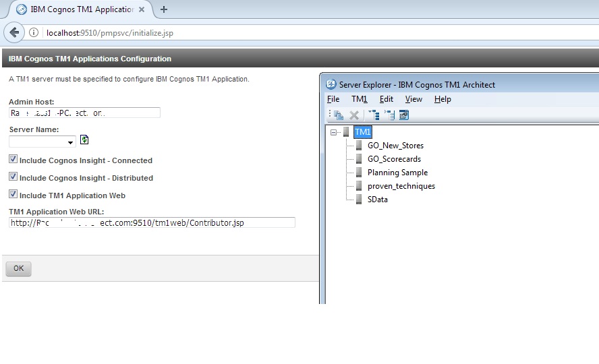Click the TM1 Application Web URL field

(152, 222)
